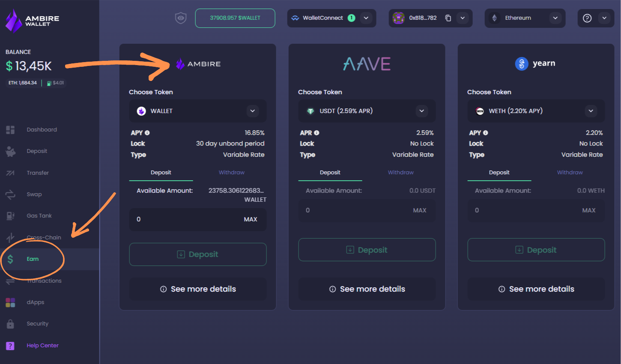This screenshot has width=621, height=364.
Task: Click the WETH token icon in yearn selector
Action: pos(480,111)
